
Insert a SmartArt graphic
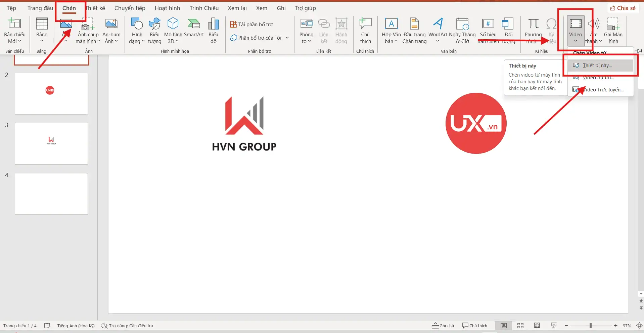(x=194, y=30)
